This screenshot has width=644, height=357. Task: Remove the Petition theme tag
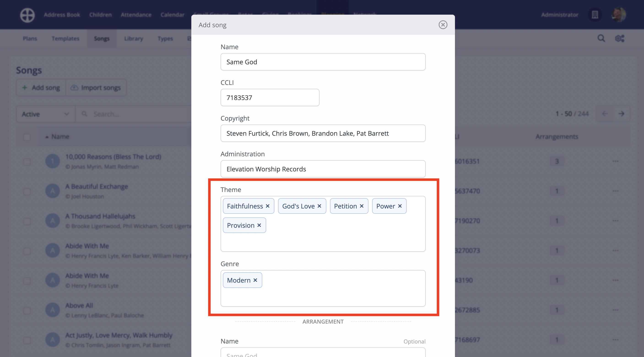pos(362,206)
